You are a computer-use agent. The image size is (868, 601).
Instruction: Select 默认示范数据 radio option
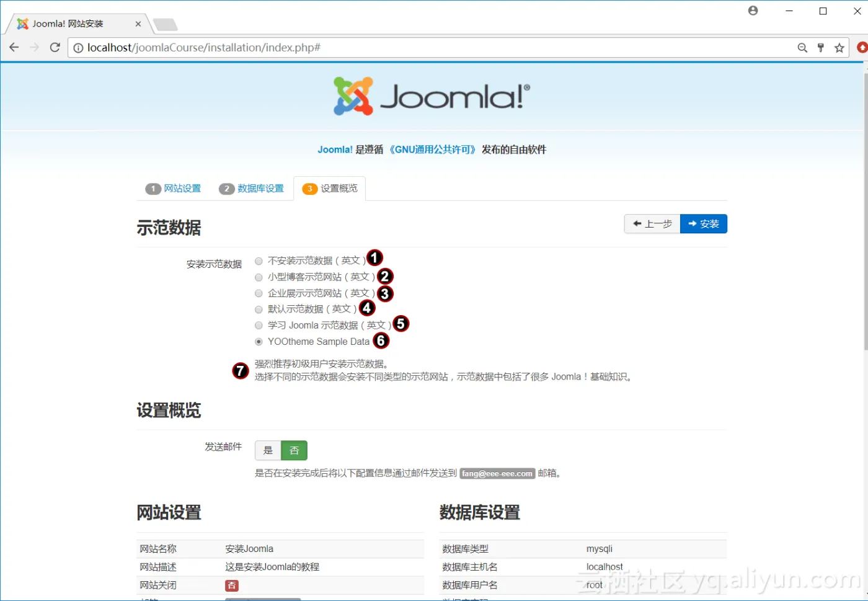click(259, 309)
